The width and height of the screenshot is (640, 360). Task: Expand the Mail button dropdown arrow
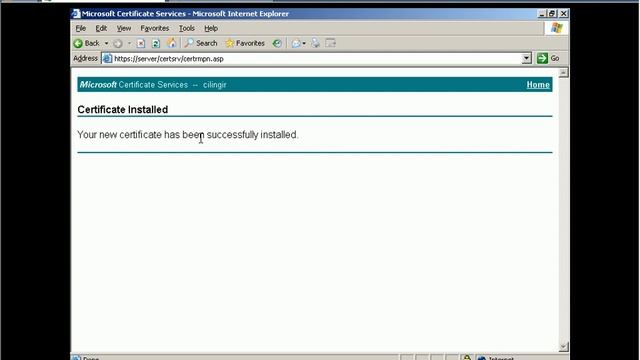tap(304, 43)
